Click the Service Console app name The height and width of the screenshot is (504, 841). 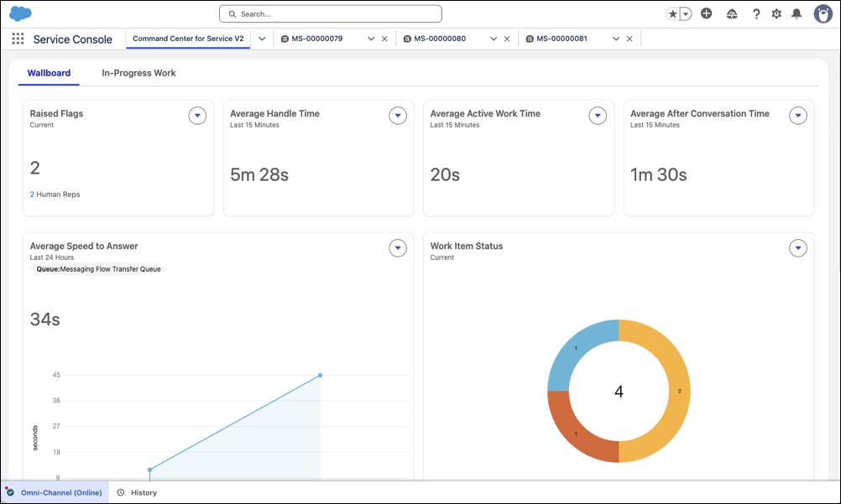click(x=72, y=39)
